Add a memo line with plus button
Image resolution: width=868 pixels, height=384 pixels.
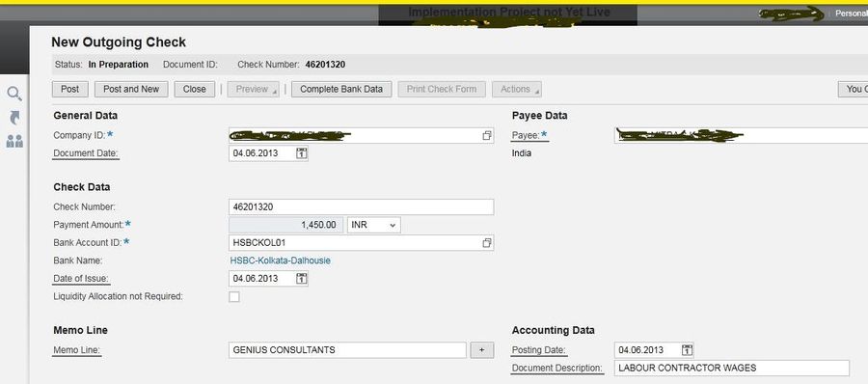click(481, 350)
